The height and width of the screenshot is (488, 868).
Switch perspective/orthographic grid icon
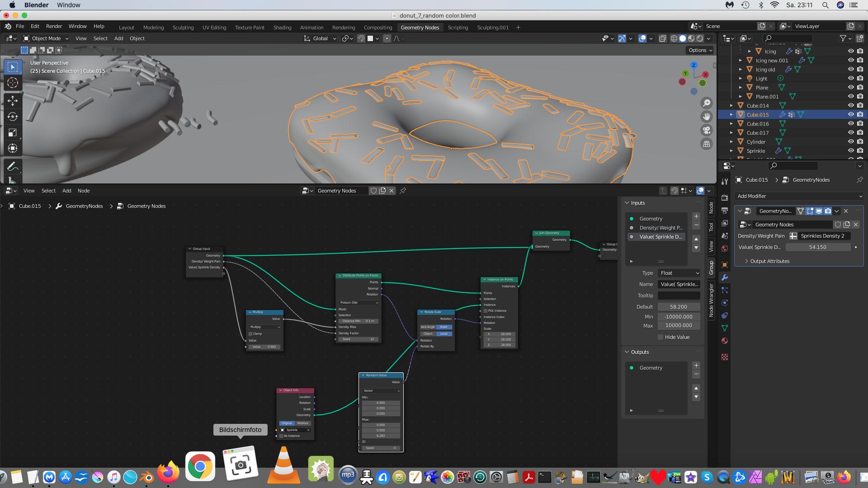[x=707, y=144]
